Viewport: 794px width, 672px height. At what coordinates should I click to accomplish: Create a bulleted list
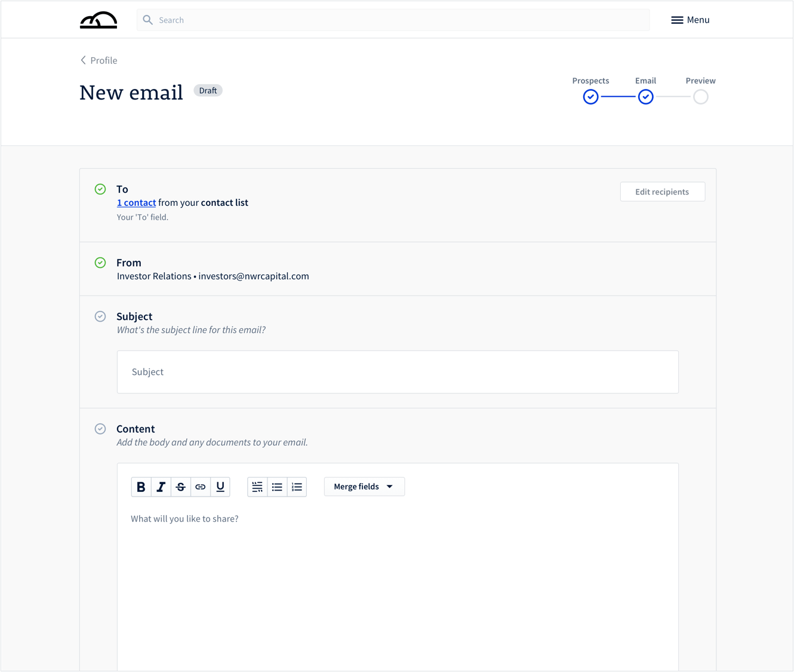(x=277, y=487)
